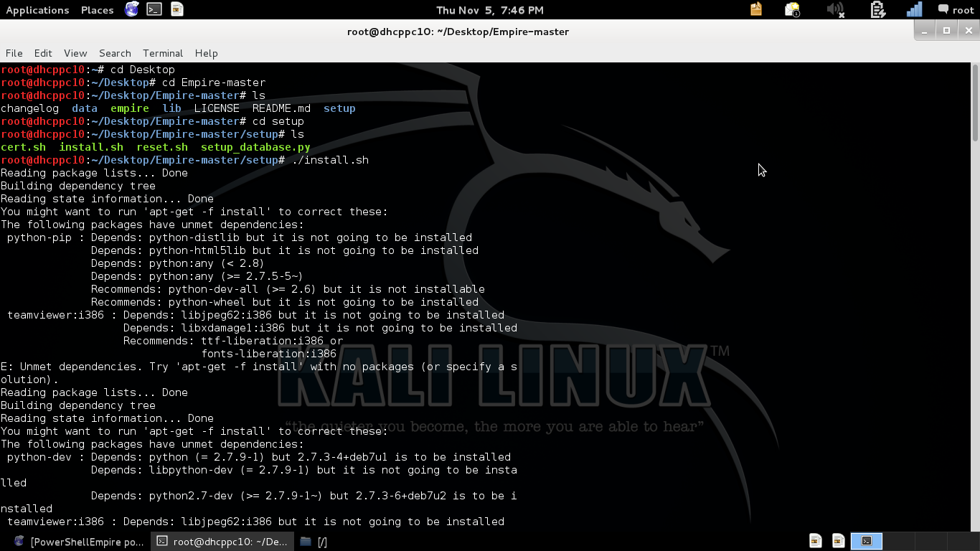This screenshot has height=551, width=980.
Task: Open the Search menu
Action: click(x=115, y=53)
